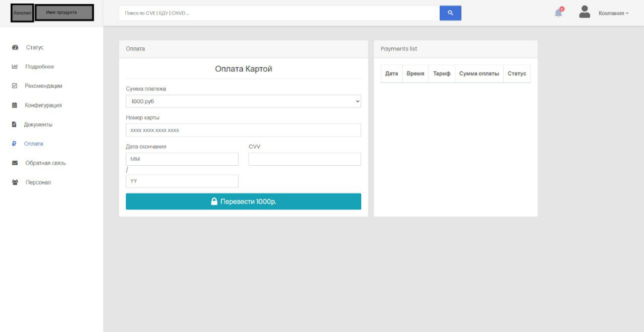Click the blue search magnifier button
This screenshot has height=332, width=644.
coord(450,13)
